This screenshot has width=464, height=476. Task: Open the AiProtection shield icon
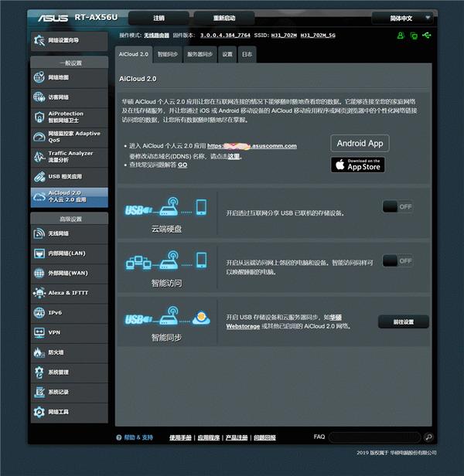(39, 117)
